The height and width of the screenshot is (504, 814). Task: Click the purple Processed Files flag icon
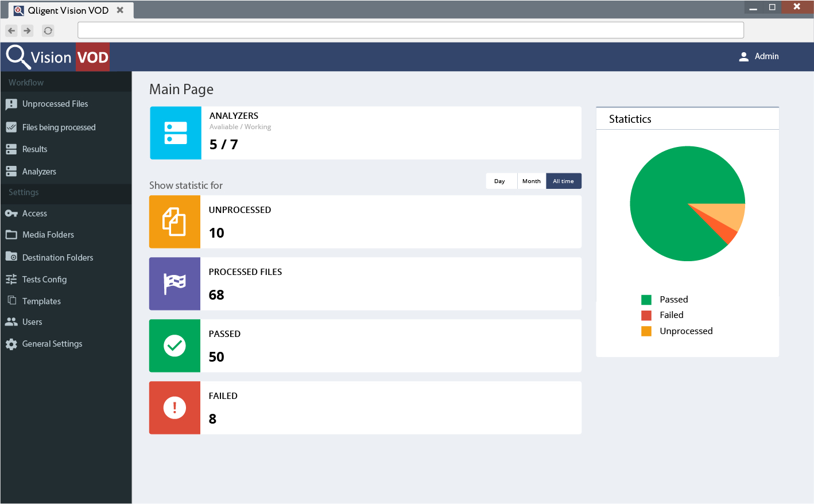(x=175, y=284)
